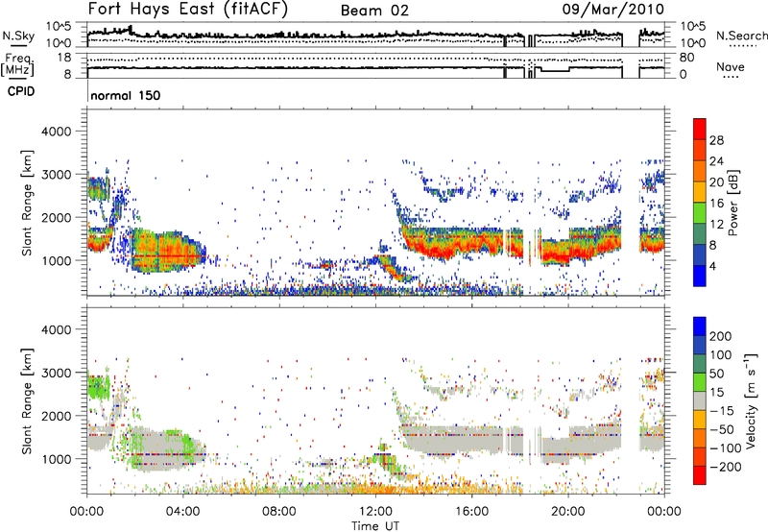768x532 pixels.
Task: Click the "50" label on velocity colorbar
Action: pyautogui.click(x=716, y=374)
